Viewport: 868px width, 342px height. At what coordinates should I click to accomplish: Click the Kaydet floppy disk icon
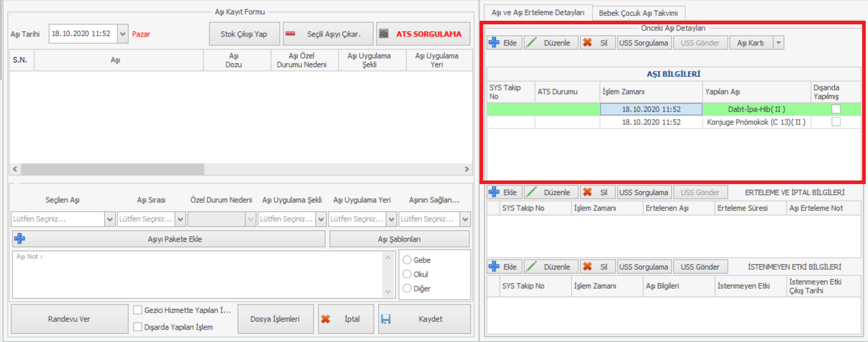pyautogui.click(x=386, y=319)
